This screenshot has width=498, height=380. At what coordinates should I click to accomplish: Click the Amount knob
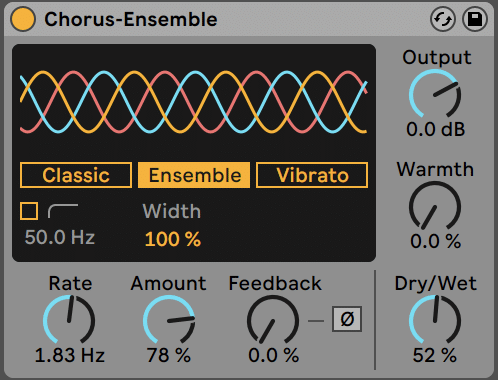(x=169, y=320)
